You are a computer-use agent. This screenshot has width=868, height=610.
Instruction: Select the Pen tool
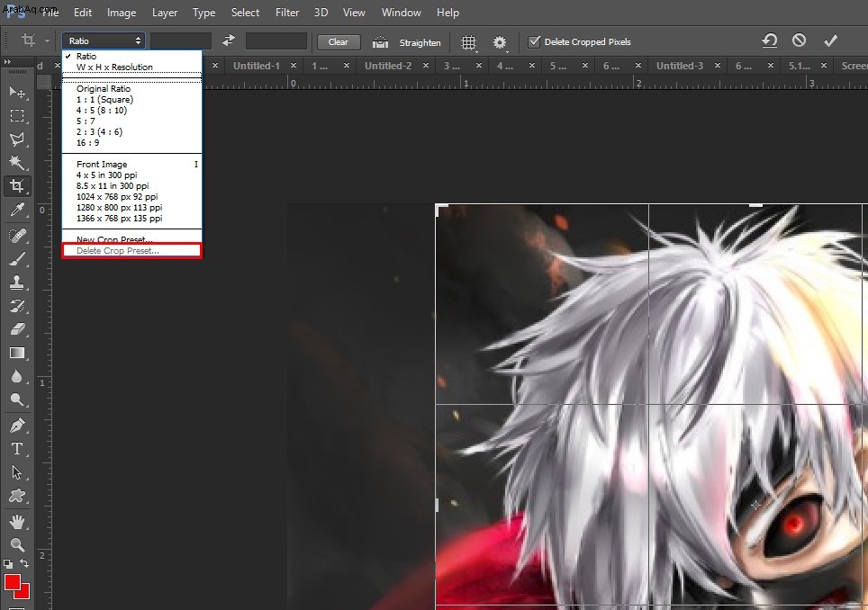click(17, 426)
